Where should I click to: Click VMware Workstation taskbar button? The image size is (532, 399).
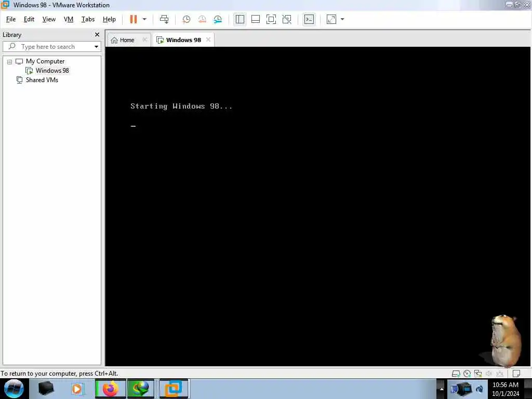[x=174, y=389]
